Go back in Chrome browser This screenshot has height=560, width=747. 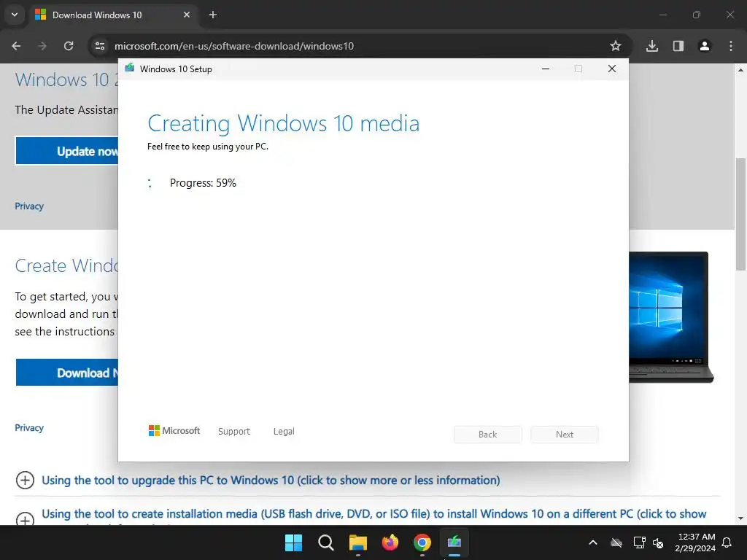click(x=16, y=46)
